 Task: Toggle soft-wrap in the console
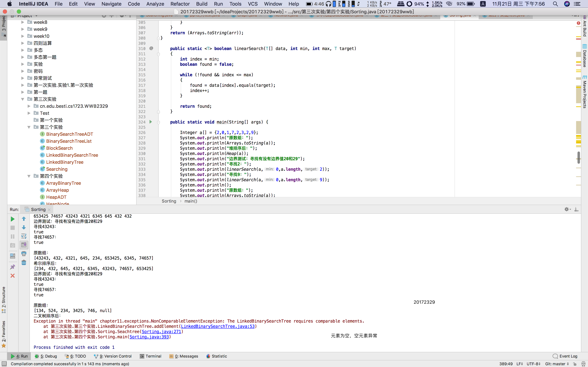tap(24, 236)
